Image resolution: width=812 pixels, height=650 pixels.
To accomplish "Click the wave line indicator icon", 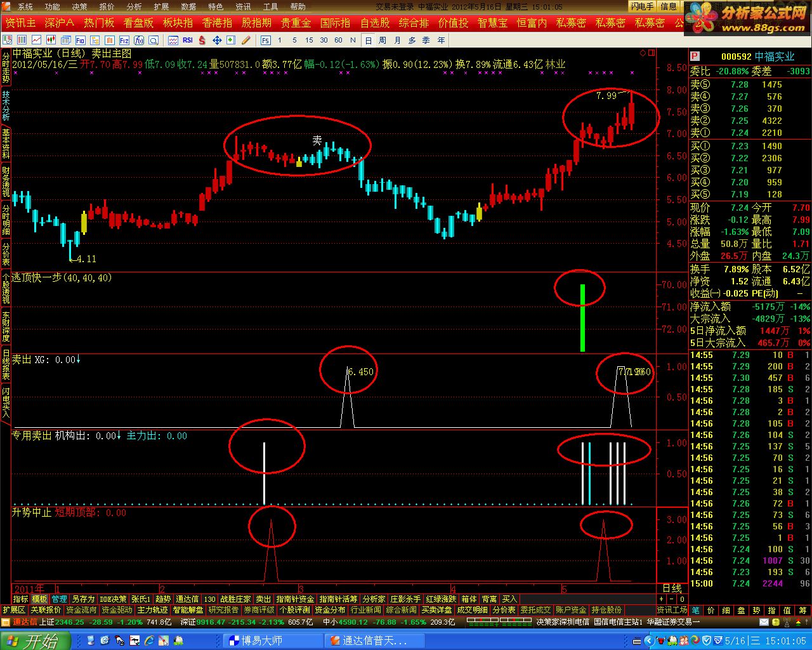I will pos(173,40).
